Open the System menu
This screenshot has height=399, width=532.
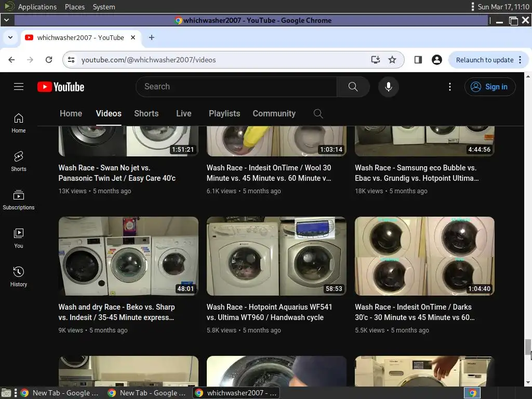pos(104,7)
